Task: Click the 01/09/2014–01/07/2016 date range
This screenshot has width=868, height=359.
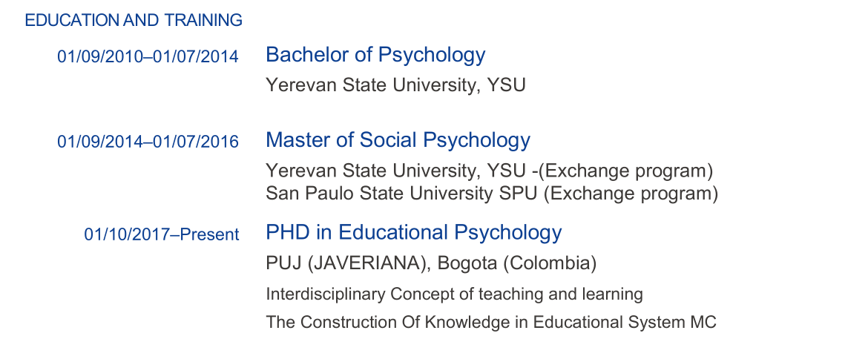Action: point(148,142)
